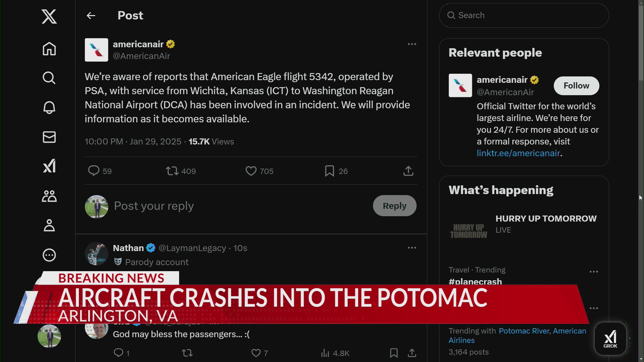Viewport: 644px width, 362px height.
Task: Select the Home icon
Action: [x=49, y=49]
